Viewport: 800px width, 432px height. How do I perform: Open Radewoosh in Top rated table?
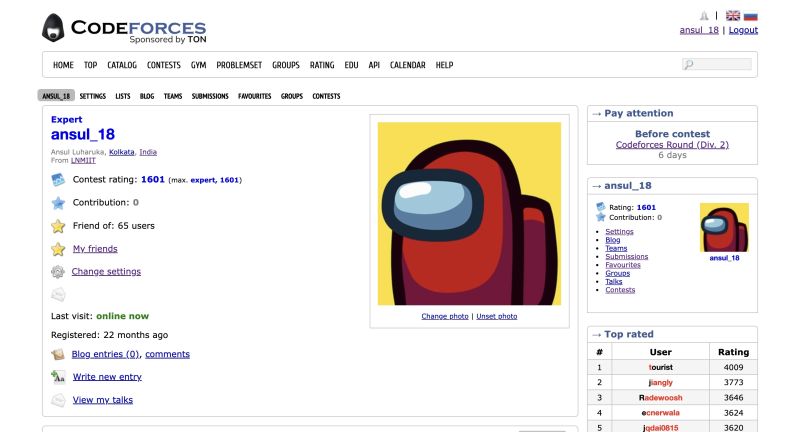click(661, 398)
